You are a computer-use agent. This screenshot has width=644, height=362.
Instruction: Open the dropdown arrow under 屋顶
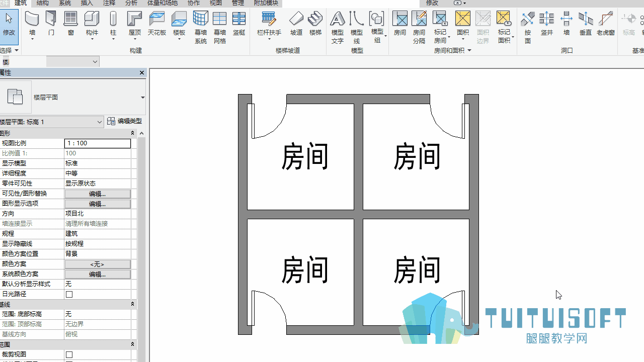click(134, 40)
